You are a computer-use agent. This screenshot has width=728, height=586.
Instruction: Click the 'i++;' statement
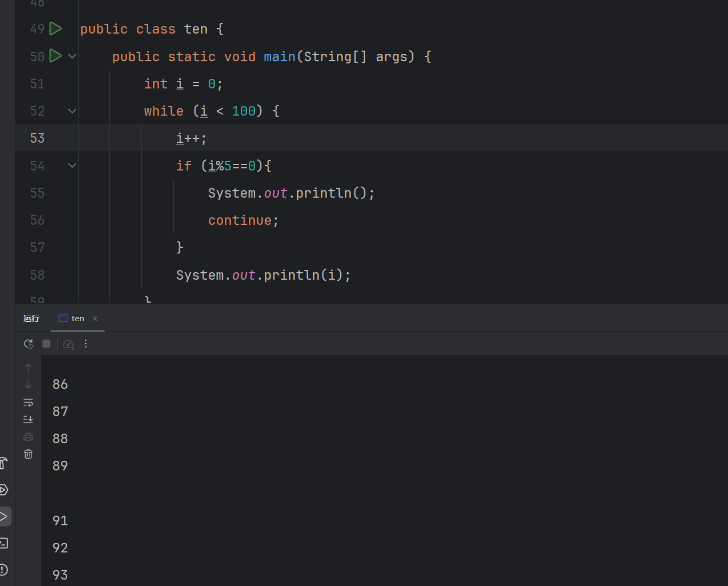(191, 139)
